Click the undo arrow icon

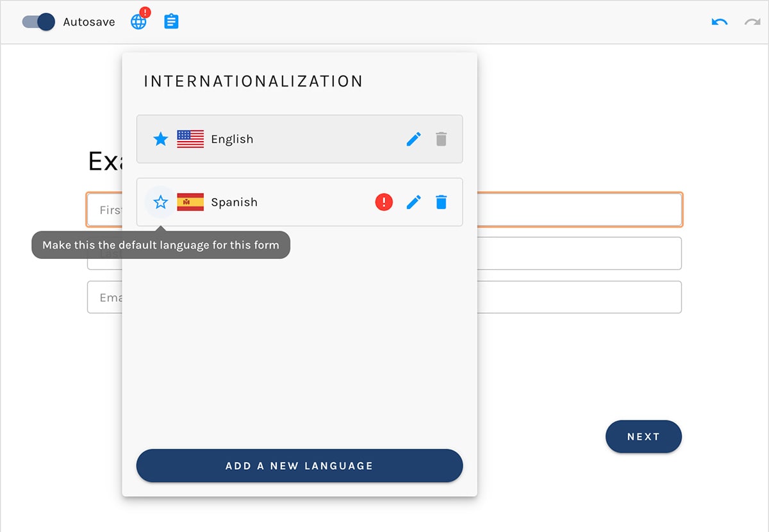coord(720,22)
